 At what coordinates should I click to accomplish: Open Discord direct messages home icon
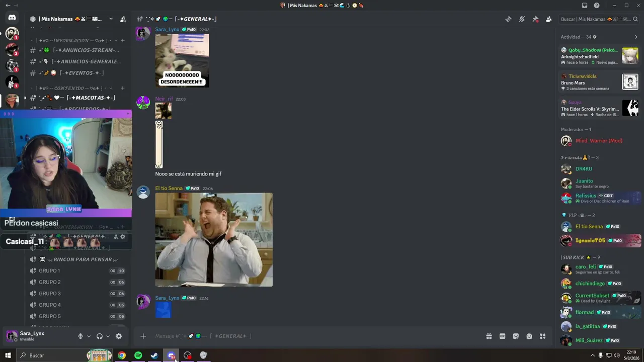point(12,18)
